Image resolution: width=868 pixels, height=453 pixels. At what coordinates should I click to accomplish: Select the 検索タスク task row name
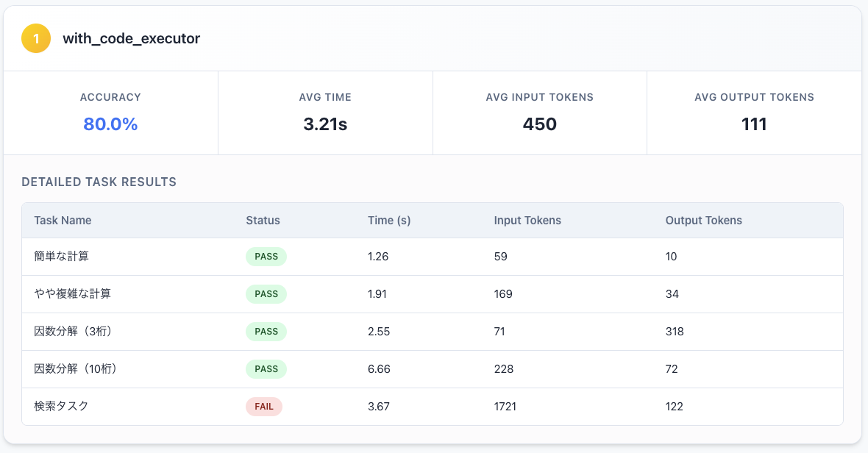pyautogui.click(x=62, y=407)
